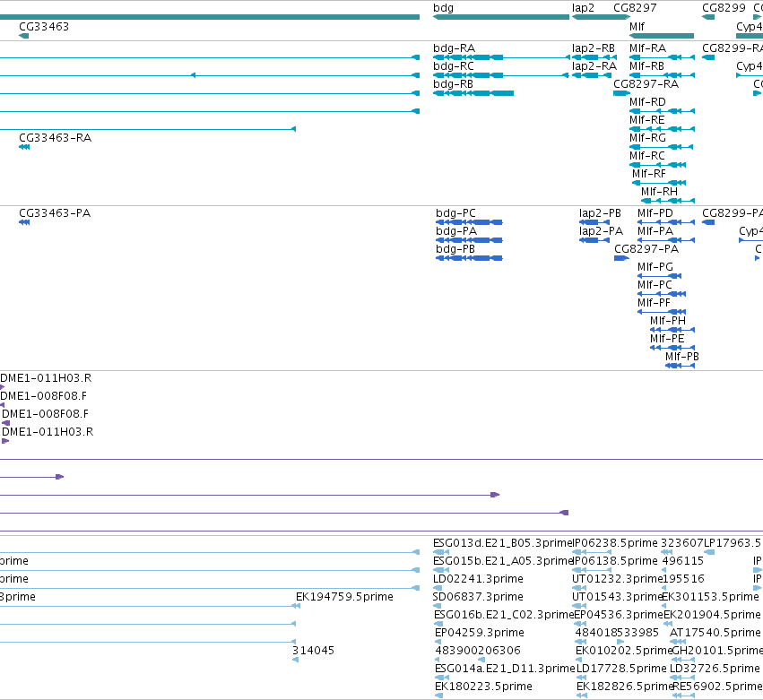
Task: Click the CG33463 gene label
Action: 44,27
